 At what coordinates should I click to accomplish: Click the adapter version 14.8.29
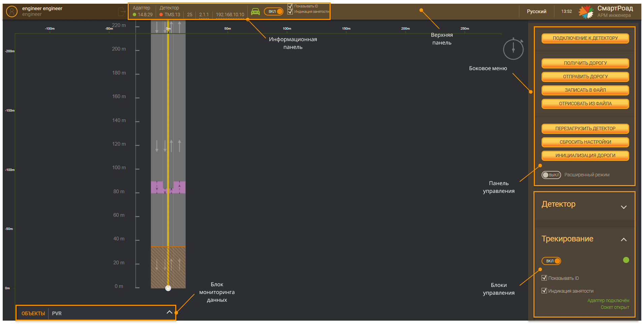(145, 14)
